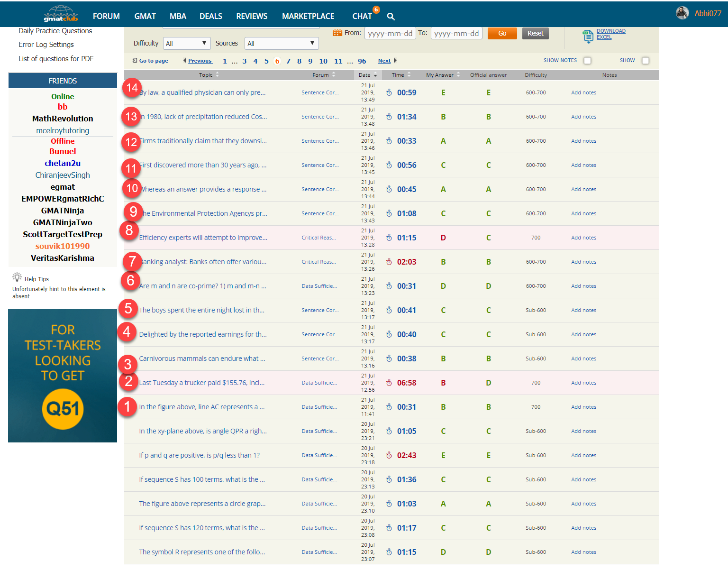Click the Abhi077 profile avatar
The image size is (728, 570).
682,13
